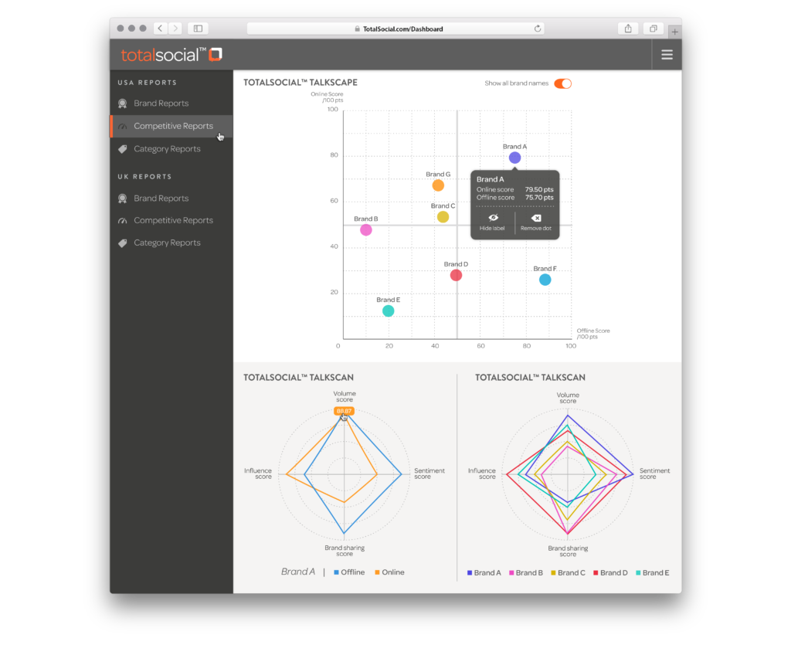Click the Online legend orange swatch

[377, 572]
